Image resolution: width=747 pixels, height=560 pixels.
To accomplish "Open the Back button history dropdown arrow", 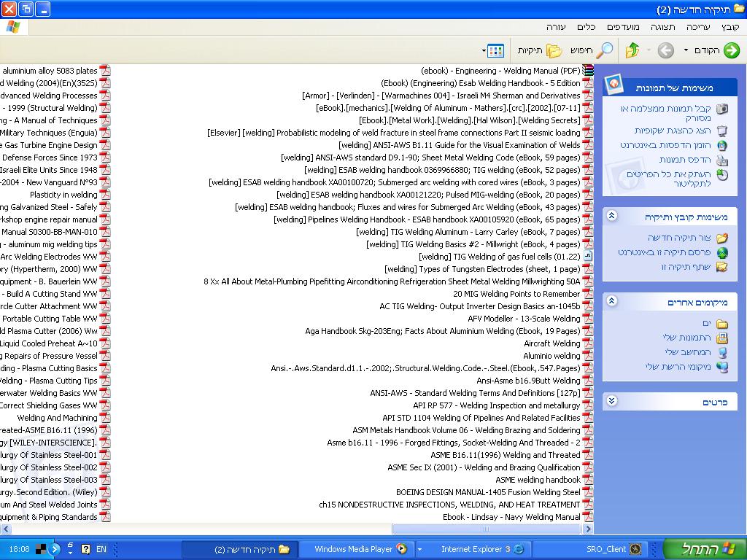I will coord(686,50).
